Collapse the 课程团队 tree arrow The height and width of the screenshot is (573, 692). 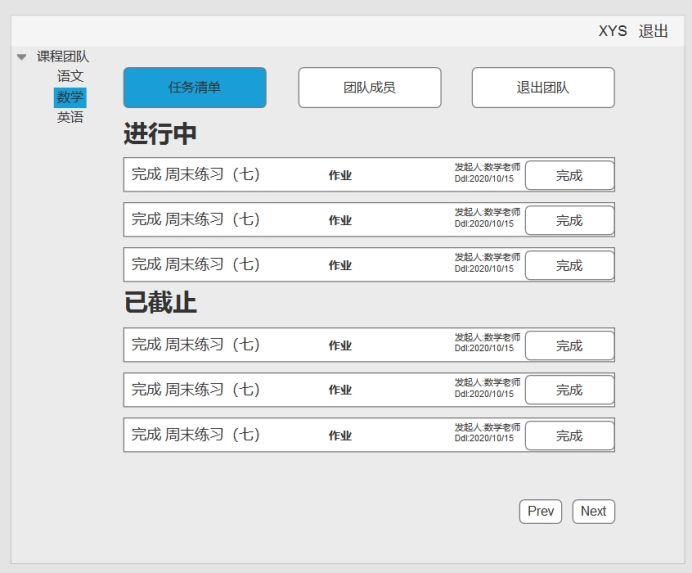click(21, 57)
